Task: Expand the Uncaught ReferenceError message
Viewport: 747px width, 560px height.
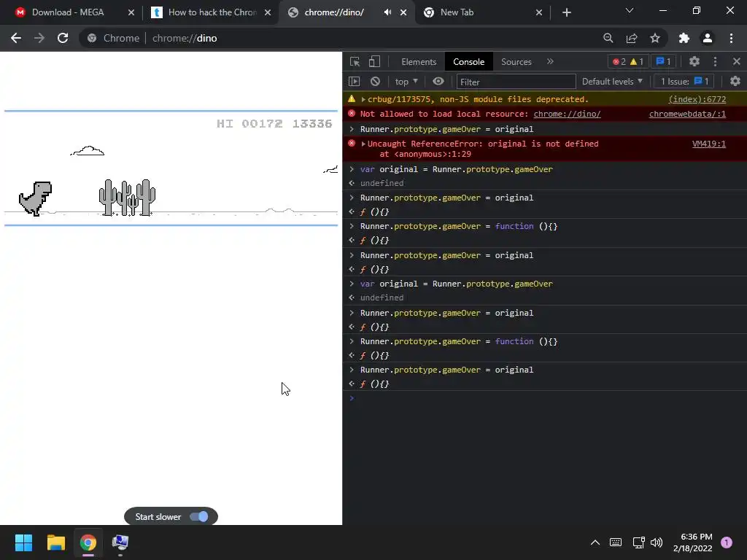Action: [x=363, y=144]
